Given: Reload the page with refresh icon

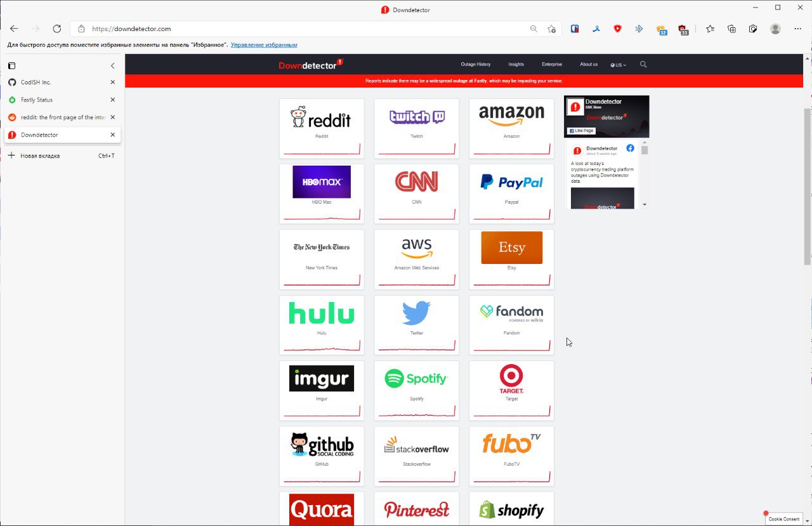Looking at the screenshot, I should click(56, 29).
